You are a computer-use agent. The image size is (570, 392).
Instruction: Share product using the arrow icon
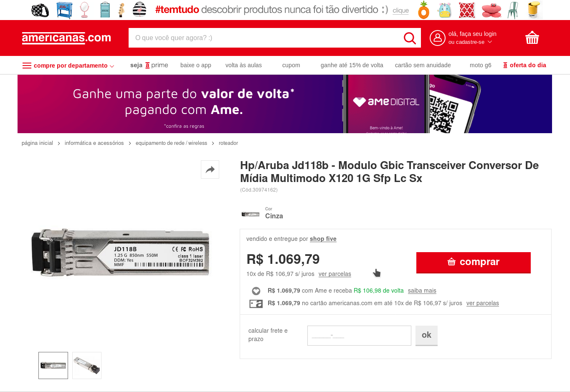click(210, 169)
